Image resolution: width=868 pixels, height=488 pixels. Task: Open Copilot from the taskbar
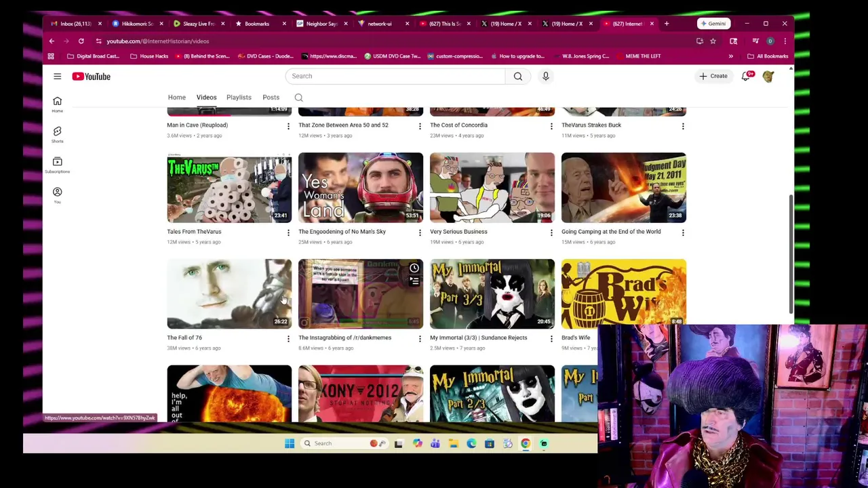click(417, 443)
